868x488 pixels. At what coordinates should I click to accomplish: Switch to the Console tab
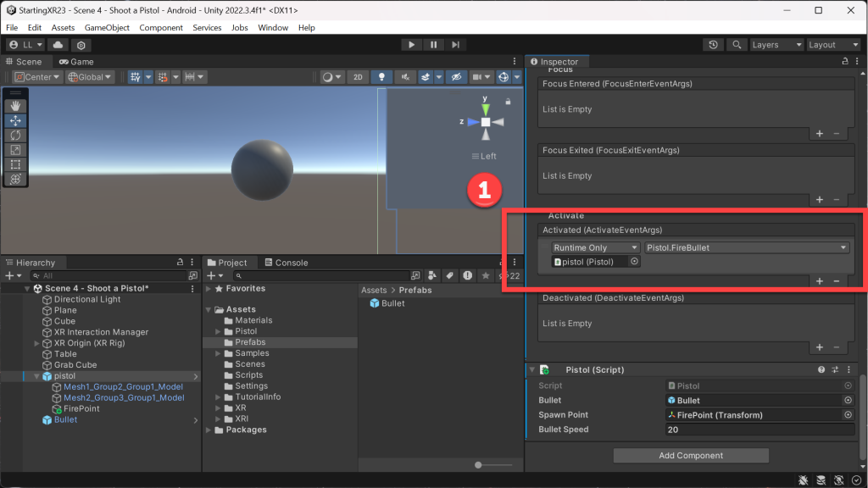pyautogui.click(x=287, y=263)
